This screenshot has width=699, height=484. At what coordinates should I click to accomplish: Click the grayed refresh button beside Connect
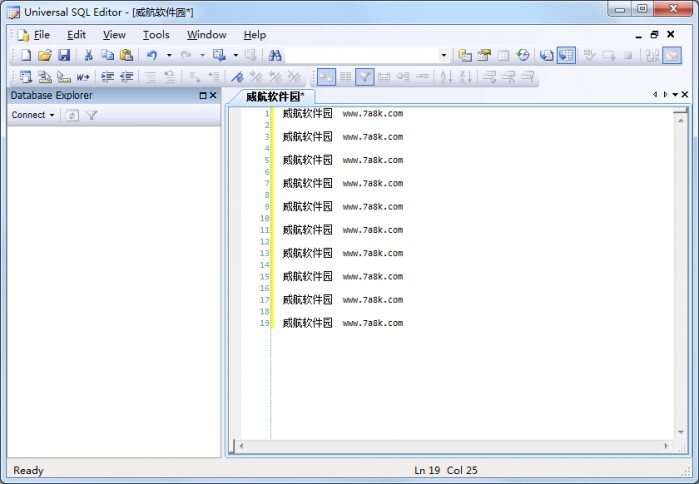72,115
